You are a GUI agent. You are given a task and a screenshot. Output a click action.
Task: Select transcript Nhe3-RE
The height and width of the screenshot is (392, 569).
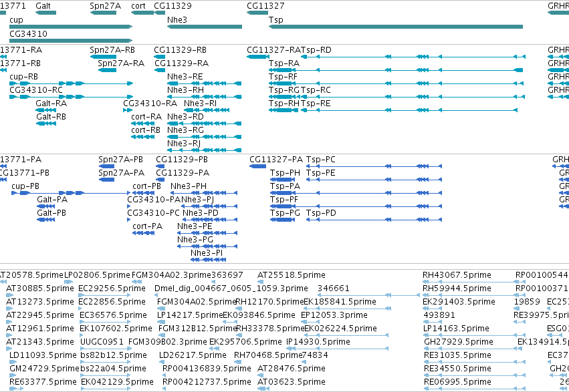[205, 83]
